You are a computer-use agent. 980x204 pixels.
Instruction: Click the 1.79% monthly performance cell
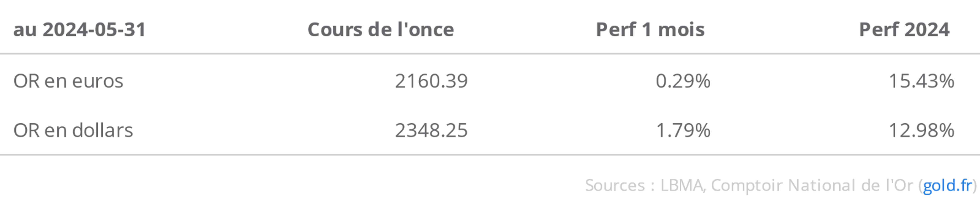click(683, 131)
